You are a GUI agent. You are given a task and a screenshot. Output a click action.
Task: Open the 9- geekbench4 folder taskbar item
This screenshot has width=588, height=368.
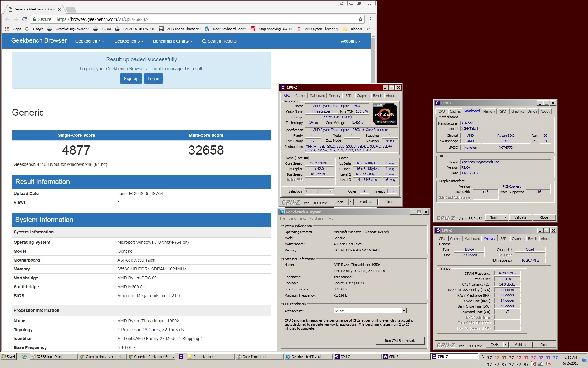click(x=210, y=357)
